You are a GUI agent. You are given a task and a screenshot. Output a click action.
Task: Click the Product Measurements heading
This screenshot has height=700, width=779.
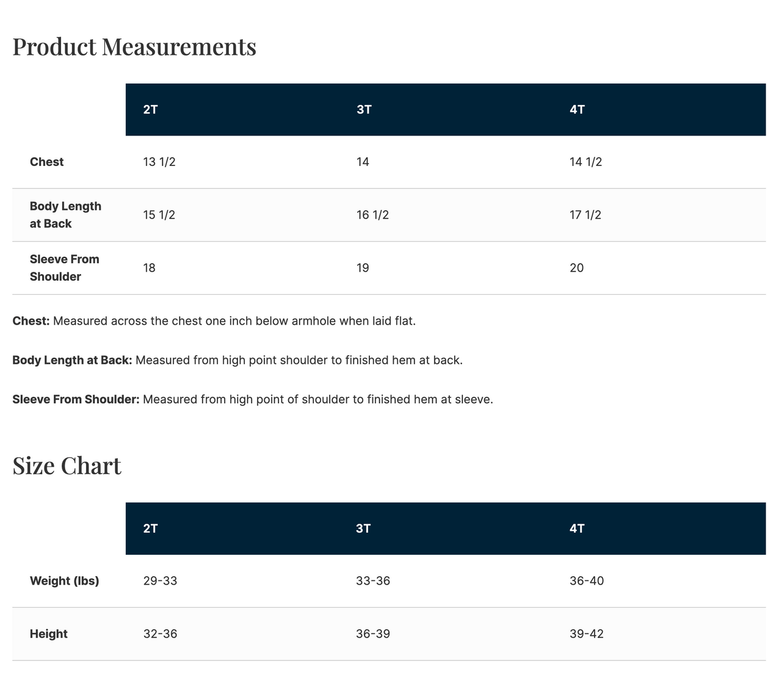coord(134,47)
